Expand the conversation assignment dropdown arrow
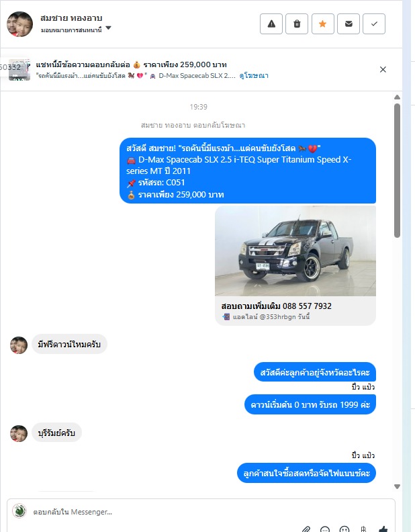Screen dimensions: 415x532 (x=109, y=28)
